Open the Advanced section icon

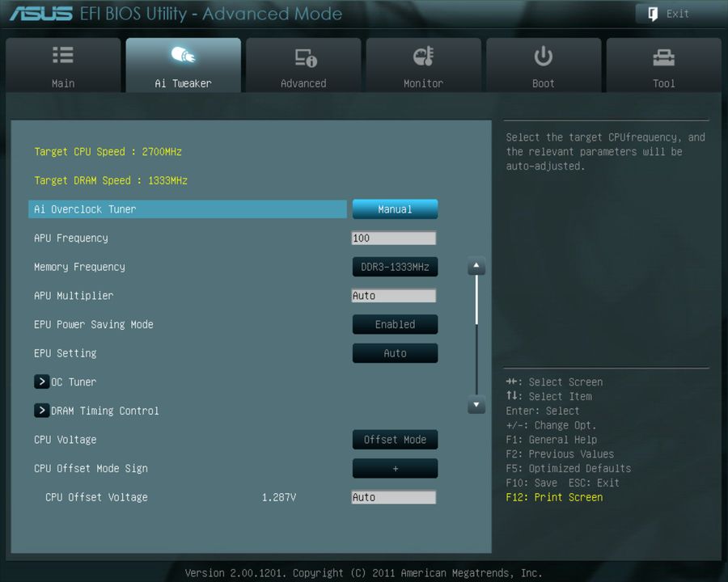point(303,55)
